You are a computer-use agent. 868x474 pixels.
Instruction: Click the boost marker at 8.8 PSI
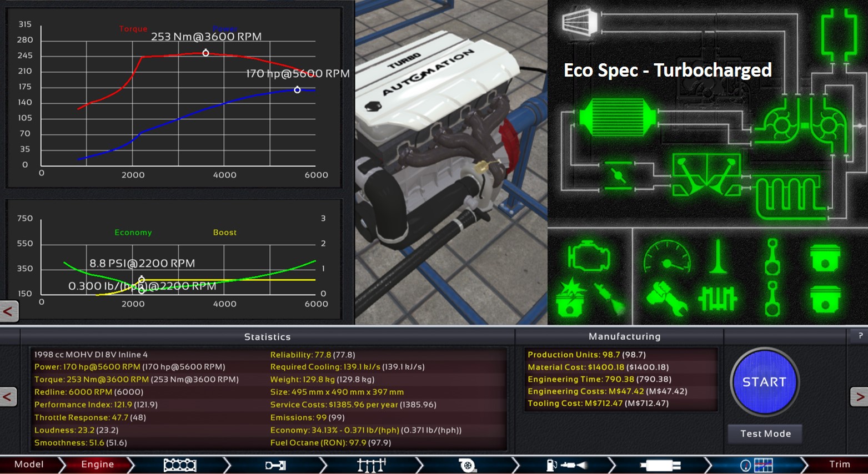142,280
